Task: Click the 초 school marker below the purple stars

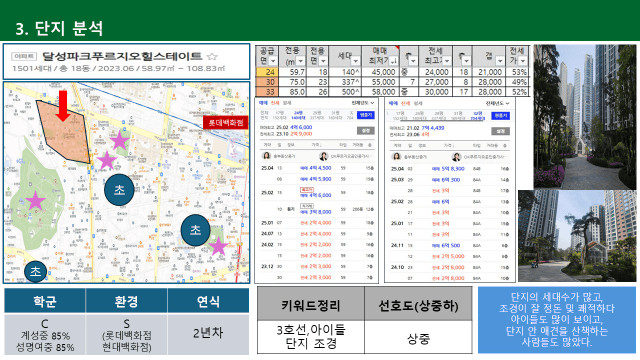Action: (x=119, y=190)
